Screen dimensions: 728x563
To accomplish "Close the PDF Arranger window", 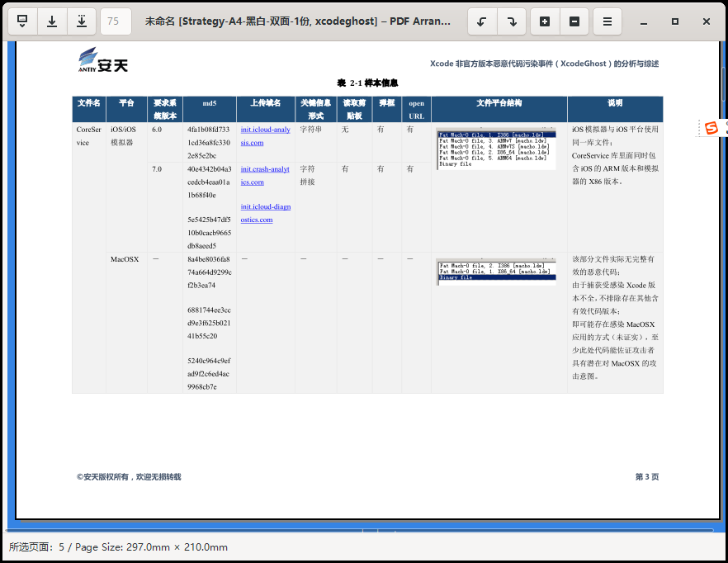I will click(707, 21).
